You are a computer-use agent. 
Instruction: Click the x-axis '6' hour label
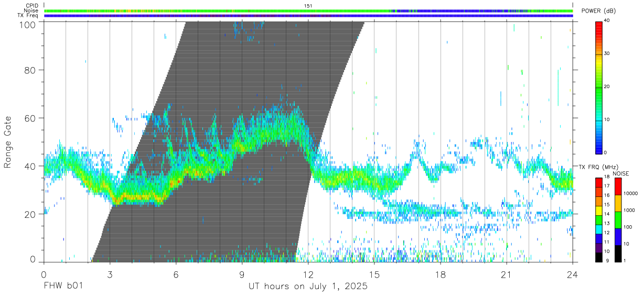coord(176,274)
